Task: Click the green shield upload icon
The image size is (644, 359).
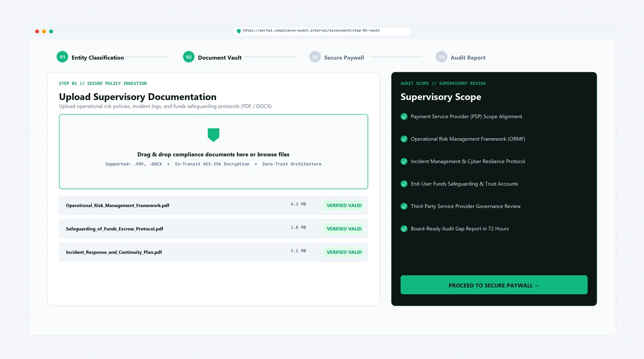Action: [213, 135]
